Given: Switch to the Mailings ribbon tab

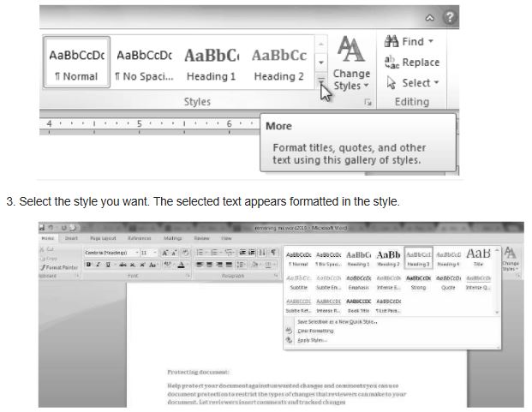Looking at the screenshot, I should (173, 238).
